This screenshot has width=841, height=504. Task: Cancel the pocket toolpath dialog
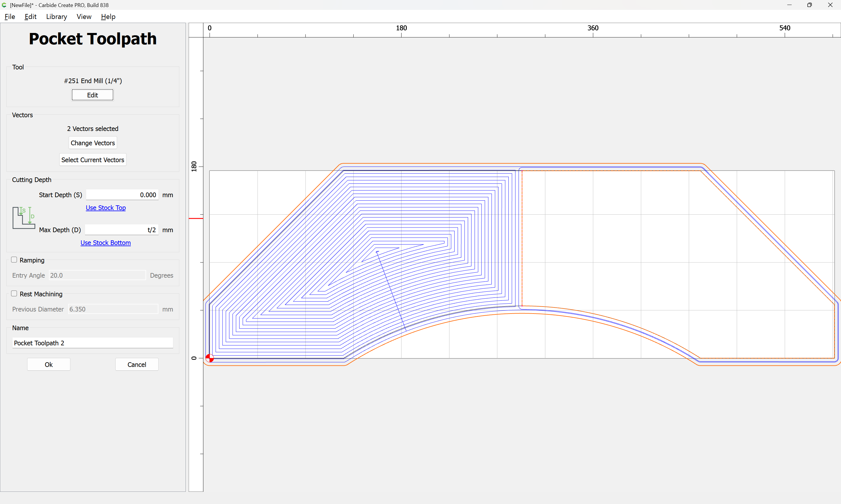point(137,364)
